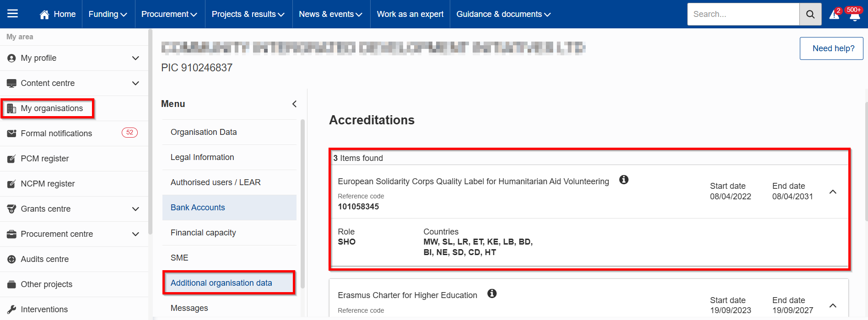
Task: Click the Procurement centre briefcase icon
Action: click(11, 234)
